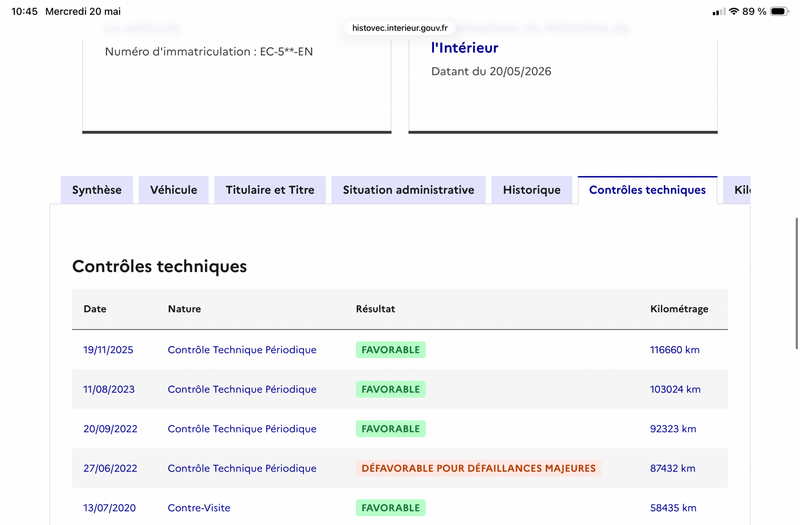This screenshot has height=525, width=800.
Task: Click the 116660 km mileage value
Action: [674, 350]
